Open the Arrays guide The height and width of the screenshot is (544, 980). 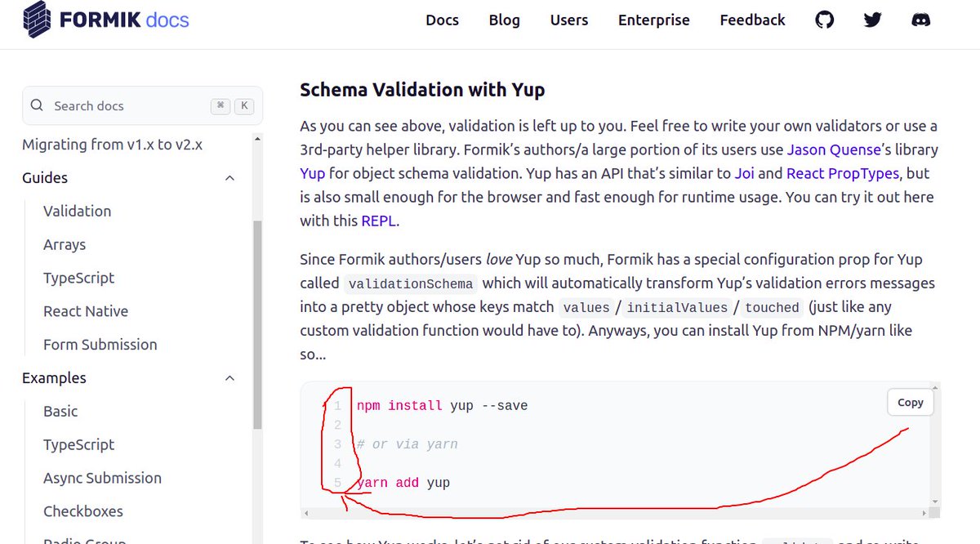coord(65,244)
